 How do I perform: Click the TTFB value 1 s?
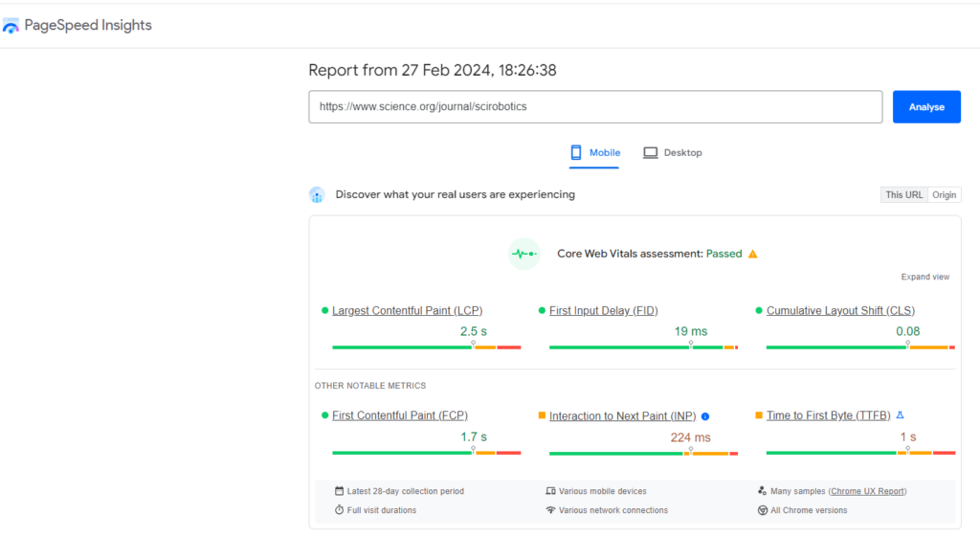(x=907, y=437)
